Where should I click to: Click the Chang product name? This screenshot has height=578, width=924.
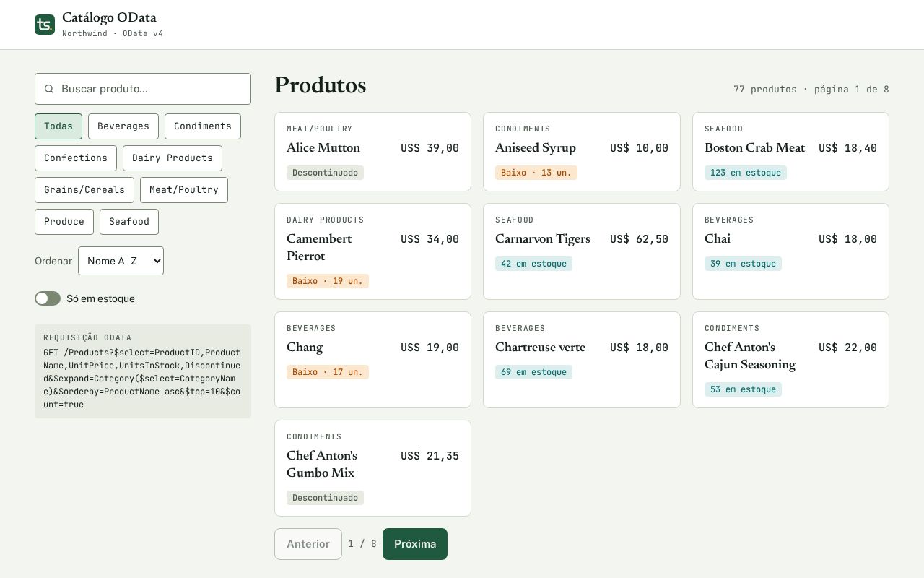[305, 348]
